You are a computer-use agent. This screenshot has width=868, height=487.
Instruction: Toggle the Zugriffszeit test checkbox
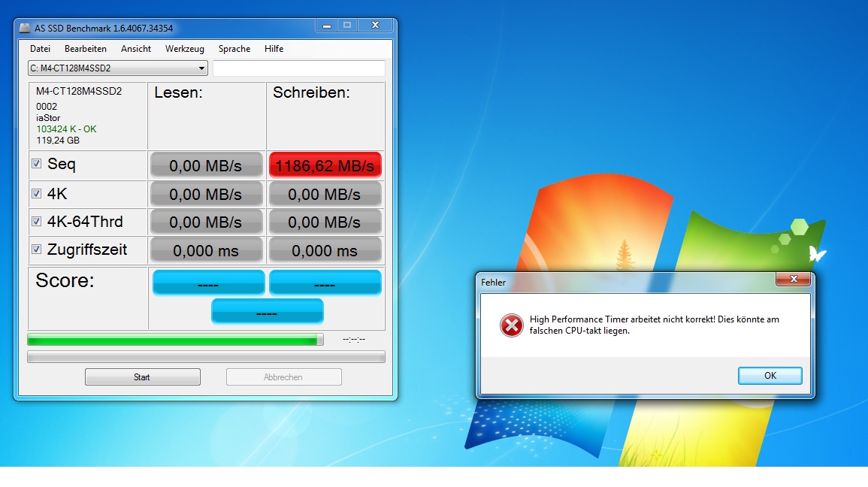tap(37, 249)
